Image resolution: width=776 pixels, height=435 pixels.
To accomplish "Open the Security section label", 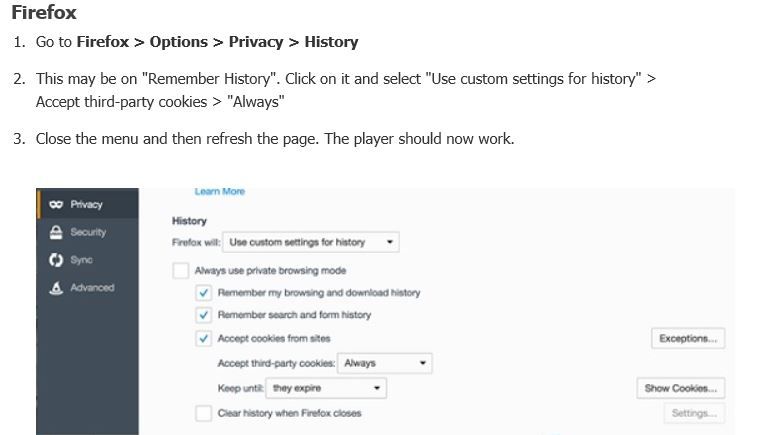I will [x=88, y=232].
